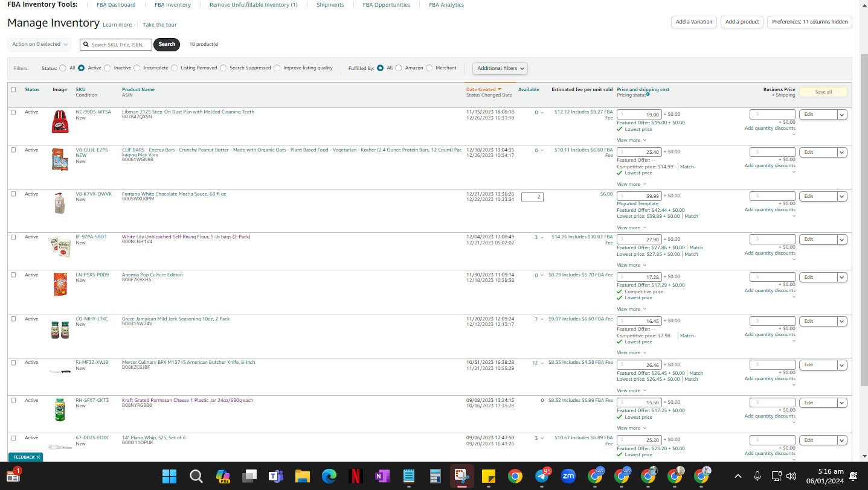868x490 pixels.
Task: Expand View more for Grace Jerk Seasoning pricing
Action: (631, 352)
